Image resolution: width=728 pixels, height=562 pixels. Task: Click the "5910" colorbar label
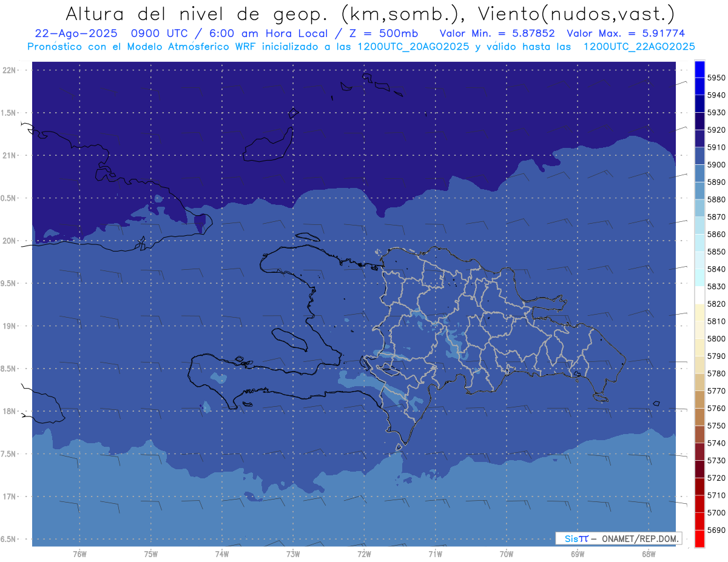click(716, 147)
